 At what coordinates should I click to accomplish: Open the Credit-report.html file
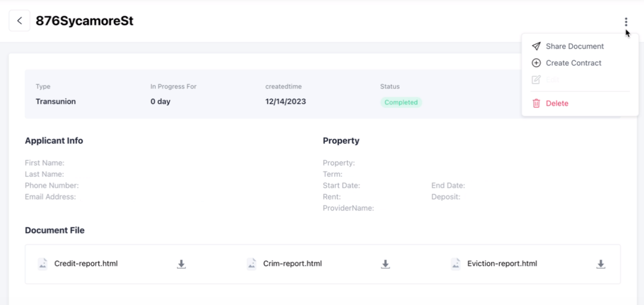tap(87, 263)
